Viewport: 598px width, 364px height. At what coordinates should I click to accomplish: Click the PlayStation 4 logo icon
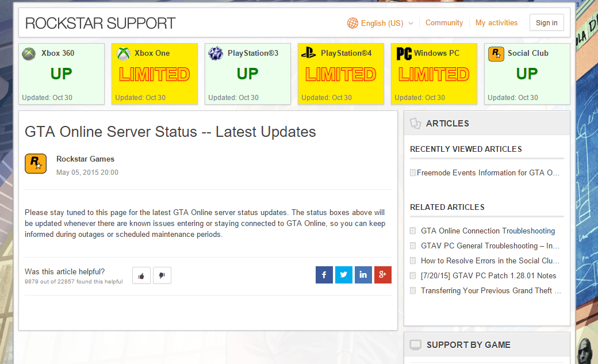coord(309,53)
